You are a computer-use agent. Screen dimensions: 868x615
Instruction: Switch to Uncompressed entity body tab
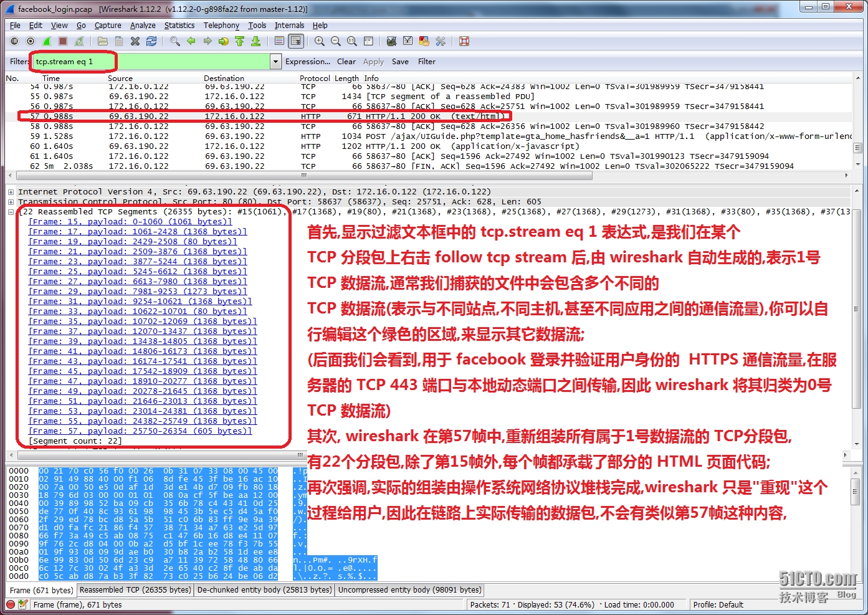[409, 589]
